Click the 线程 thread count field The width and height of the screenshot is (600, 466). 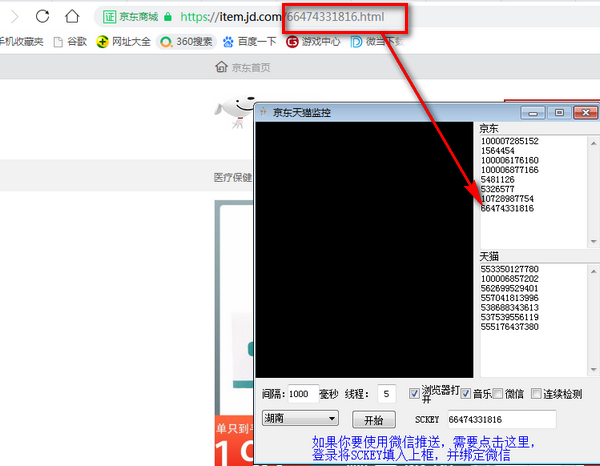pyautogui.click(x=386, y=394)
